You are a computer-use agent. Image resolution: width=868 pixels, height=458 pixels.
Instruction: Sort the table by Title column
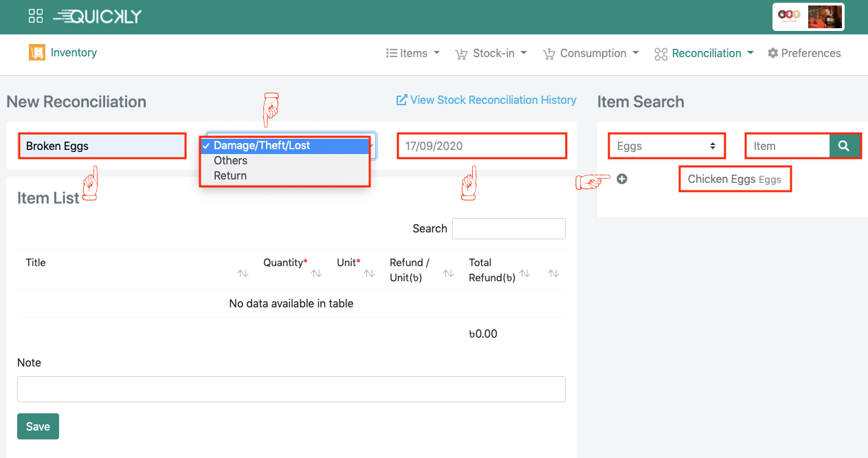tap(243, 273)
